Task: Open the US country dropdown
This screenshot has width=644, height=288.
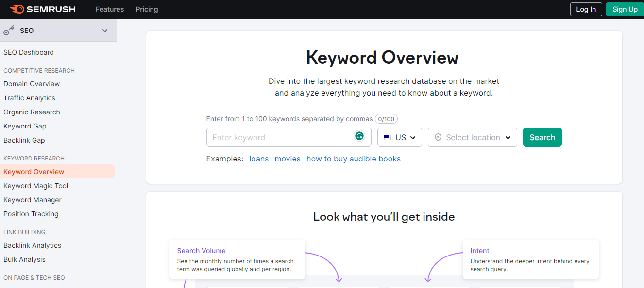Action: click(399, 137)
